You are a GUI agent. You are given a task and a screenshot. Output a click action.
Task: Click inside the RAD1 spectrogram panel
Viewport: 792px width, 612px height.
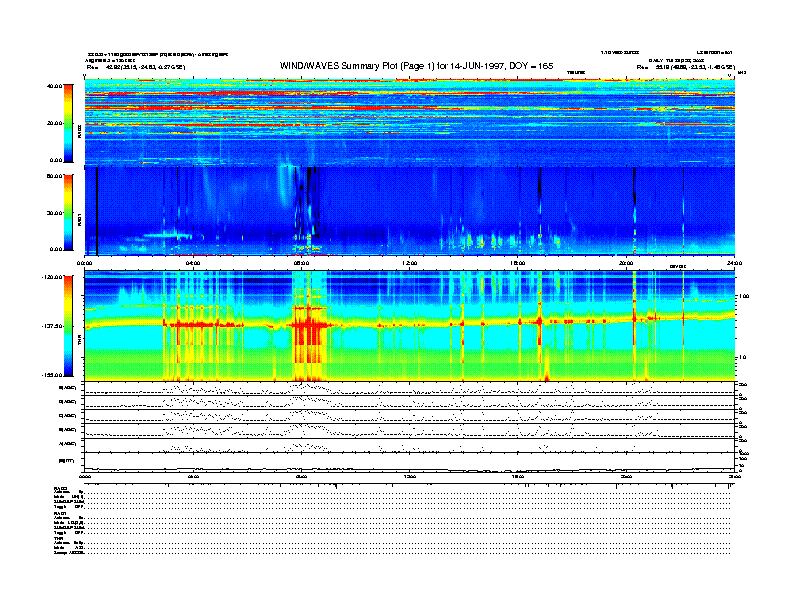410,211
